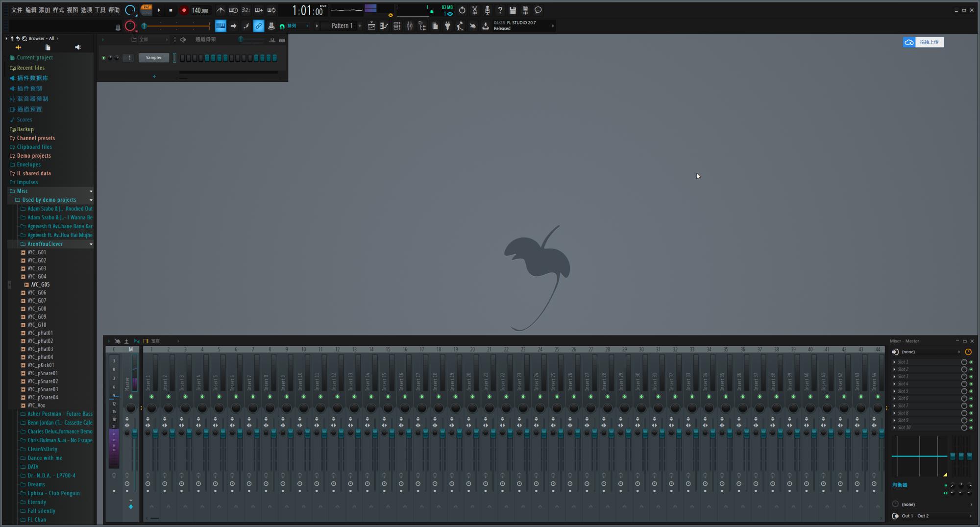Click the Sampler channel button
Viewport: 980px width, 527px height.
tap(153, 58)
